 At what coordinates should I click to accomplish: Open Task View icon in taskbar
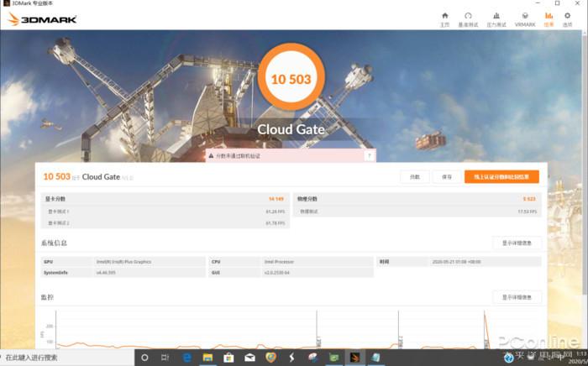tap(165, 358)
